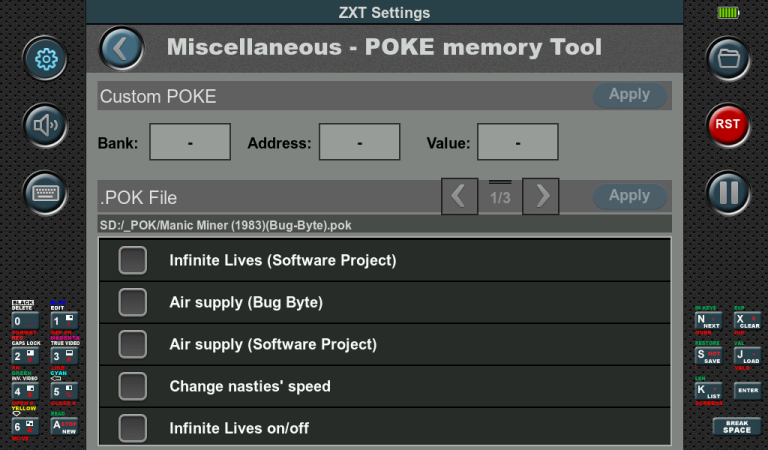768x450 pixels.
Task: Select the Address input field
Action: coord(360,143)
